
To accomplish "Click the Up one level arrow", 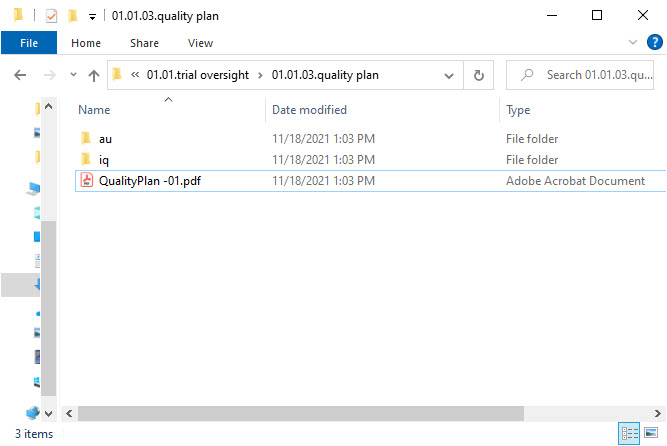I will coord(94,75).
